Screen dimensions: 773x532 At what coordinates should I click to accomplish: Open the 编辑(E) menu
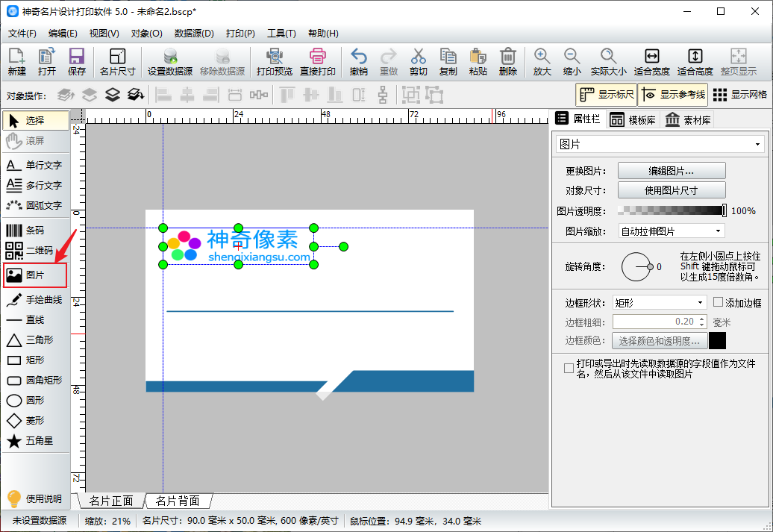[63, 34]
